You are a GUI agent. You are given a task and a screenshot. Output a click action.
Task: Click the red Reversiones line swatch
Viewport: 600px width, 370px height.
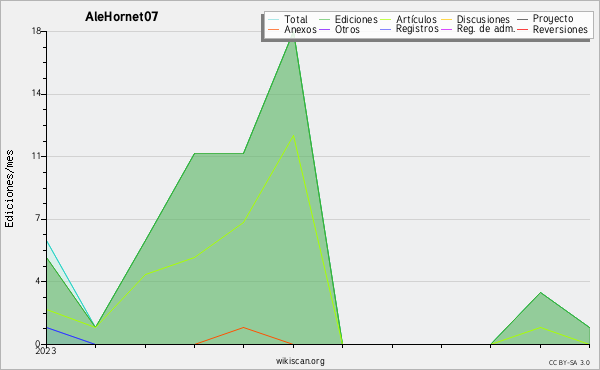(522, 29)
